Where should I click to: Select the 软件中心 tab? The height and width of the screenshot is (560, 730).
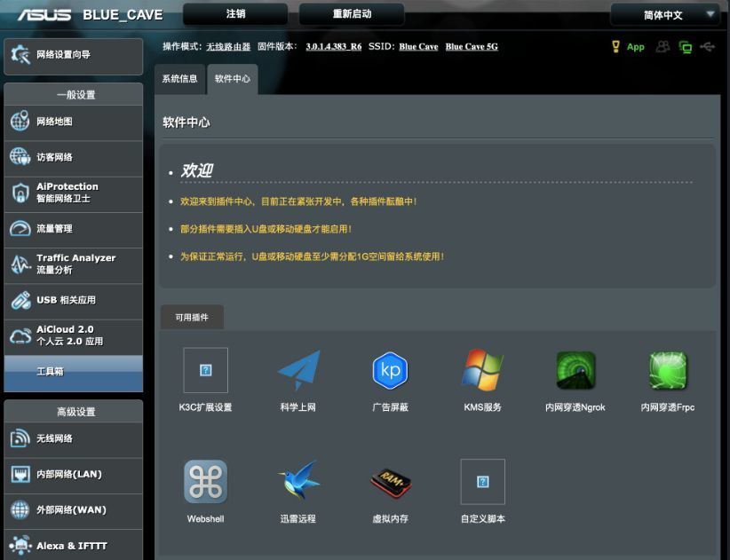(x=233, y=79)
